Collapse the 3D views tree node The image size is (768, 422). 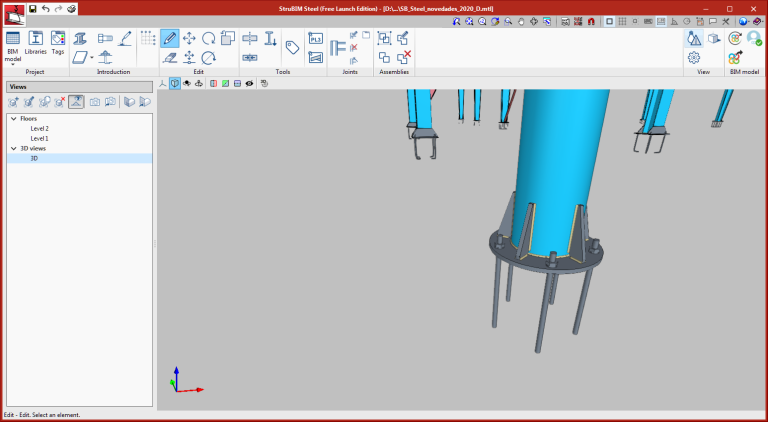tap(13, 148)
